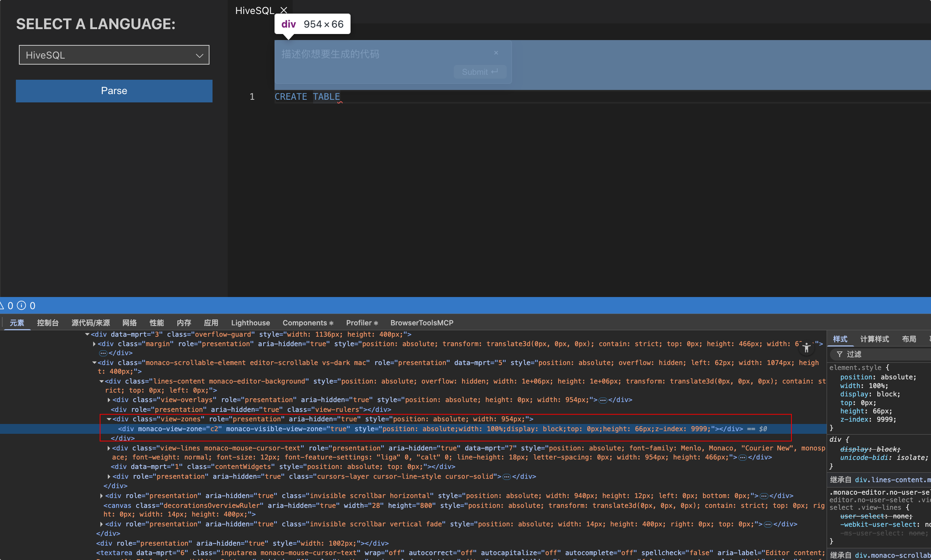Expand ellipsis of horizontal scrollbar div
This screenshot has width=931, height=560.
(x=764, y=496)
